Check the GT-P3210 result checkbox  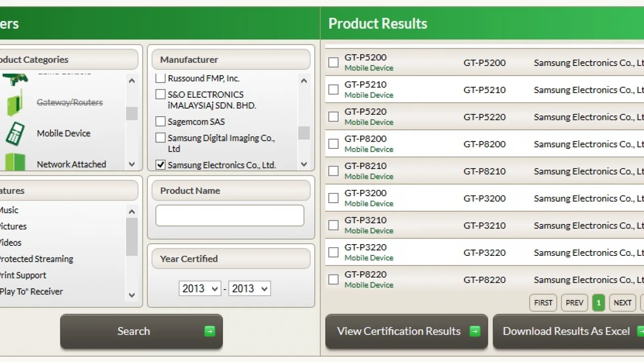pyautogui.click(x=333, y=225)
